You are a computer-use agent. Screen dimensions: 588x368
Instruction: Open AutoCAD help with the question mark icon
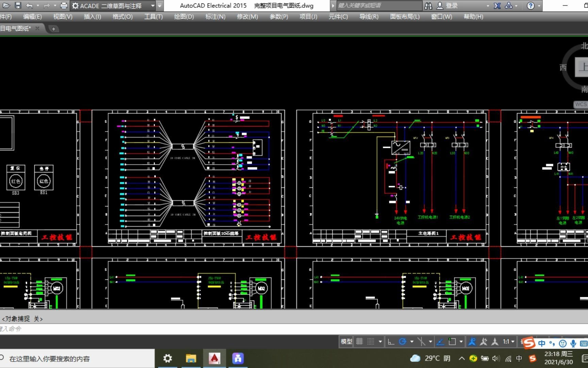[x=530, y=5]
